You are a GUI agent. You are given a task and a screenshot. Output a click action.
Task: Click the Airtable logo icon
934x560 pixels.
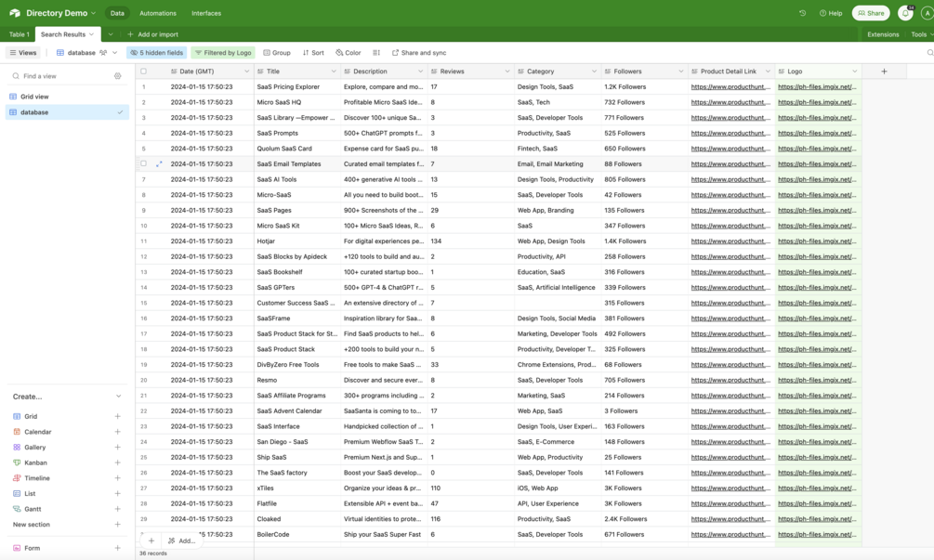pyautogui.click(x=15, y=12)
